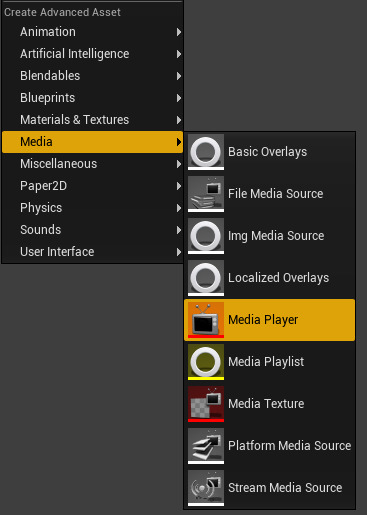Open the Sounds category

92,230
